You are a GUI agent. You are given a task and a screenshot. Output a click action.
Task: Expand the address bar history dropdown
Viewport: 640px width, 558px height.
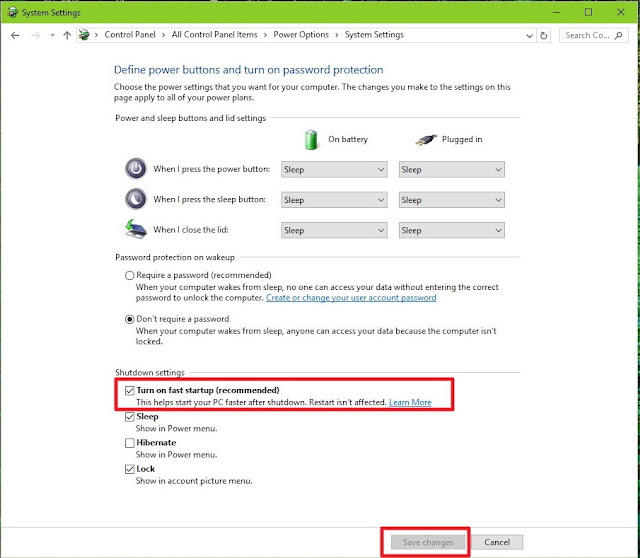click(x=529, y=36)
